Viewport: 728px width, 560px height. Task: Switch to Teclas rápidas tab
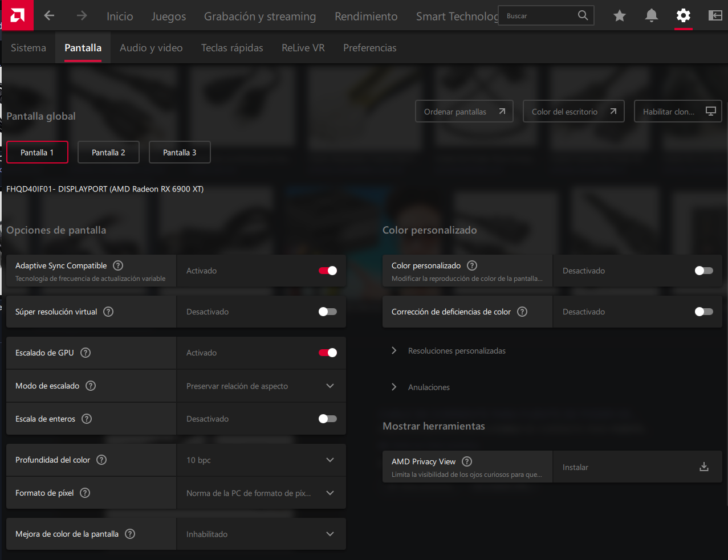point(232,48)
